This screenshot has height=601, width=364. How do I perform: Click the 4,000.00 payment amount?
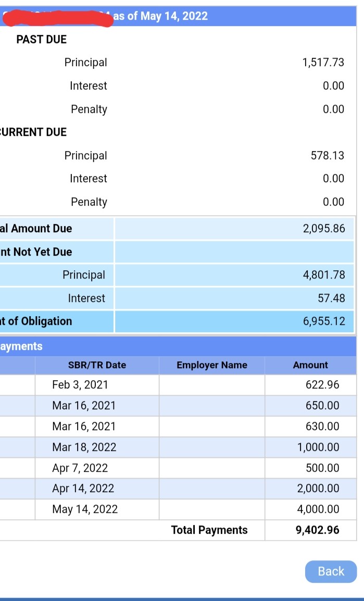click(318, 509)
